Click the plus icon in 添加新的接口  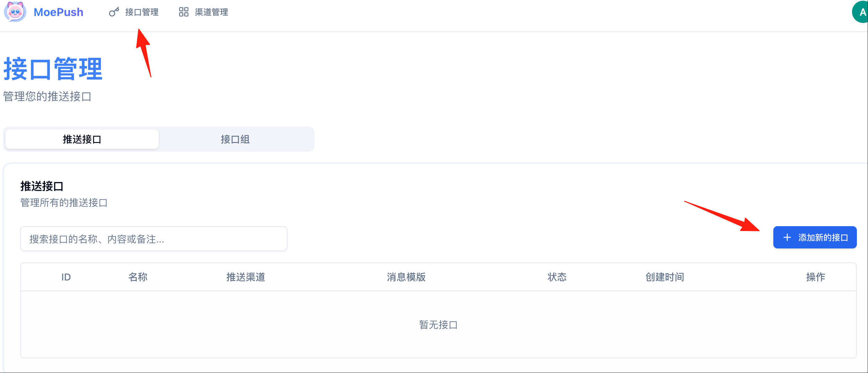pos(787,238)
